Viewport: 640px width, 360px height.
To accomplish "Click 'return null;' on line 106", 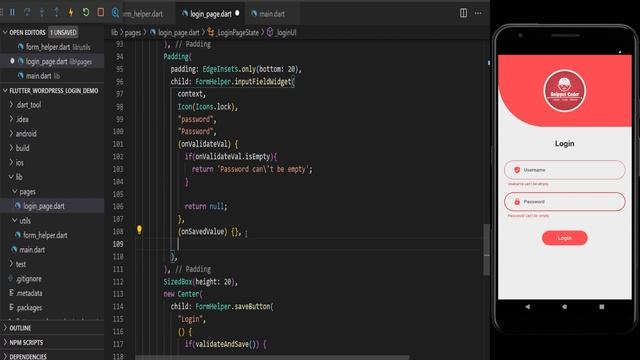I will point(206,207).
